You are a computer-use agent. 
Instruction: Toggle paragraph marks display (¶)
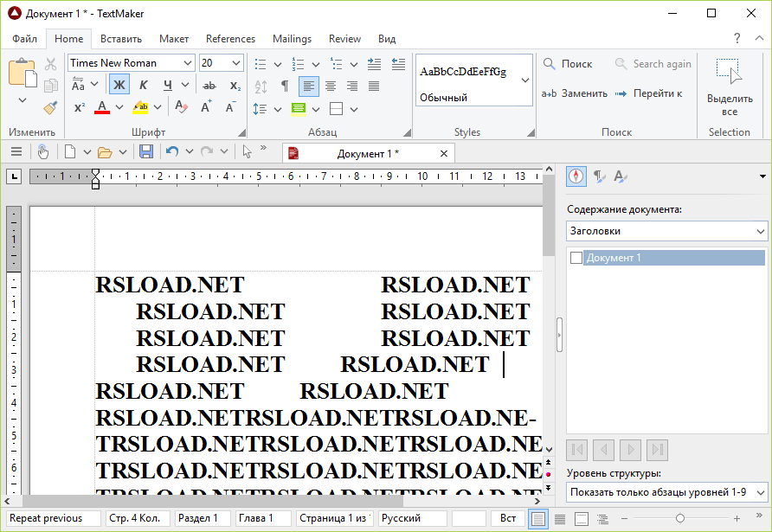285,87
